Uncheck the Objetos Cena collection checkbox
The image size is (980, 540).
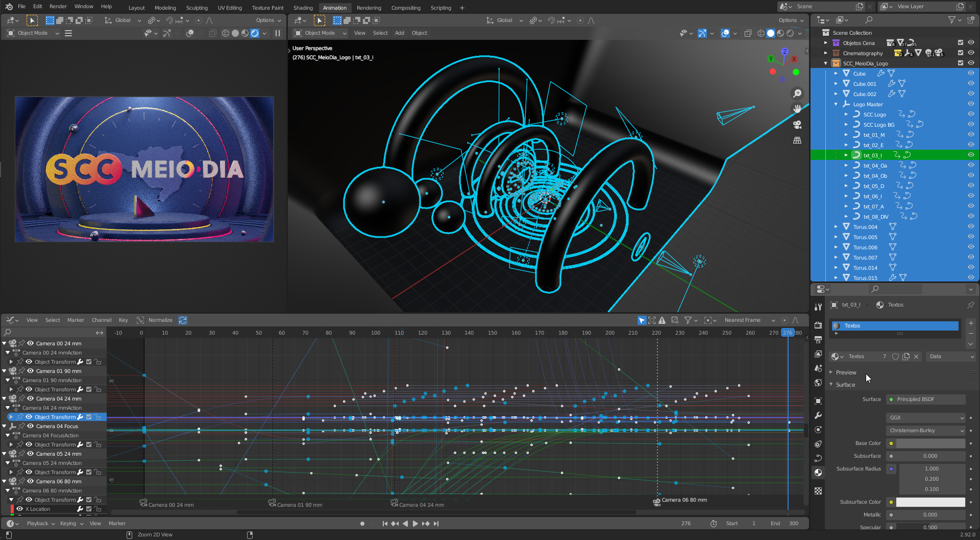961,43
